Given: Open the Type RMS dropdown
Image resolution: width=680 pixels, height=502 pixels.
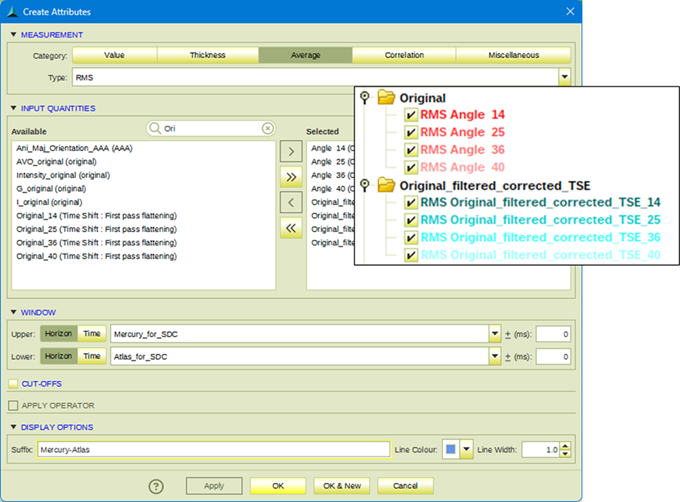Looking at the screenshot, I should [564, 77].
